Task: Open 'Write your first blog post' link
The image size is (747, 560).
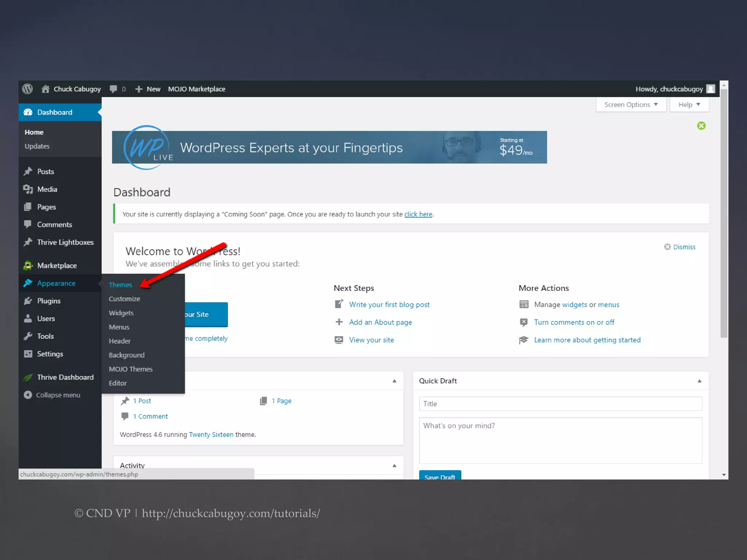Action: pyautogui.click(x=389, y=304)
